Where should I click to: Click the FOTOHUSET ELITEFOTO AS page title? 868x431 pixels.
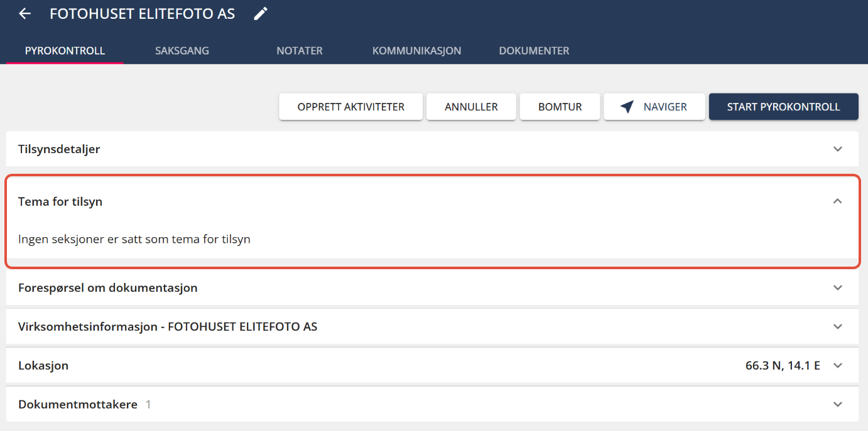click(143, 14)
